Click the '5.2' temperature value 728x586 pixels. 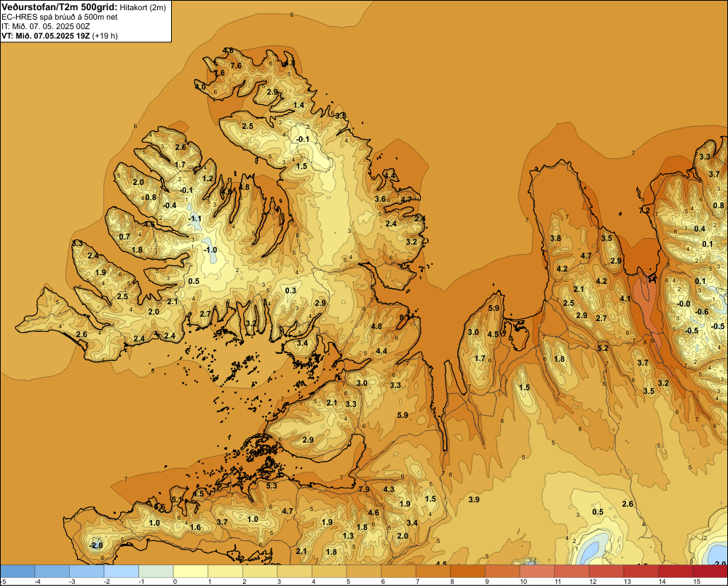coord(603,348)
